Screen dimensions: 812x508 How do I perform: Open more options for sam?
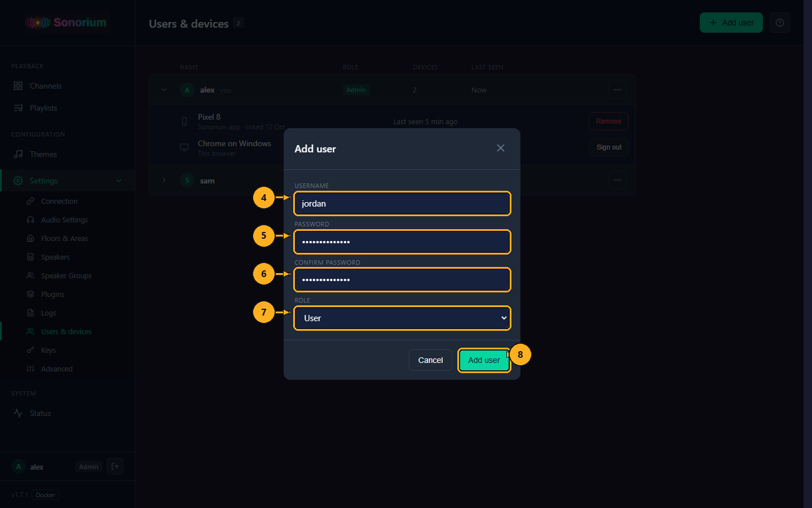617,180
